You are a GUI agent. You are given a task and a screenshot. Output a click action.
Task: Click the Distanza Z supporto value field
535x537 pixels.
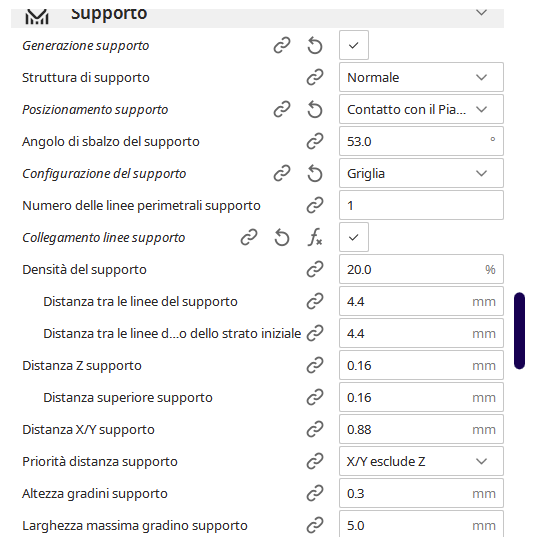[421, 365]
